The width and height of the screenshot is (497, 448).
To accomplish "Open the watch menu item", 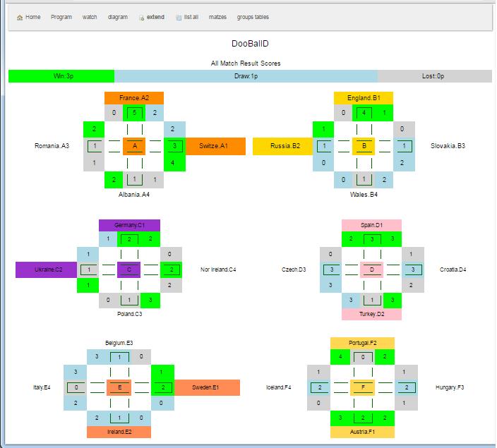I will tap(90, 17).
